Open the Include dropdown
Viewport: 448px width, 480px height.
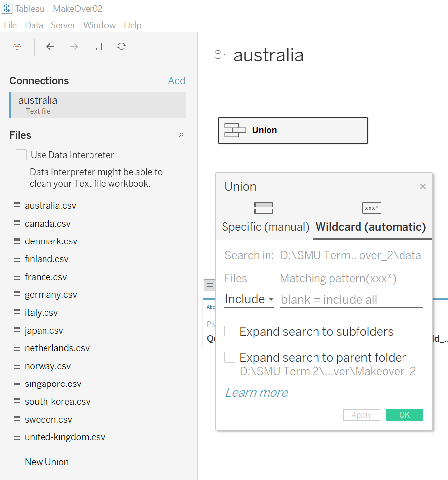(249, 299)
